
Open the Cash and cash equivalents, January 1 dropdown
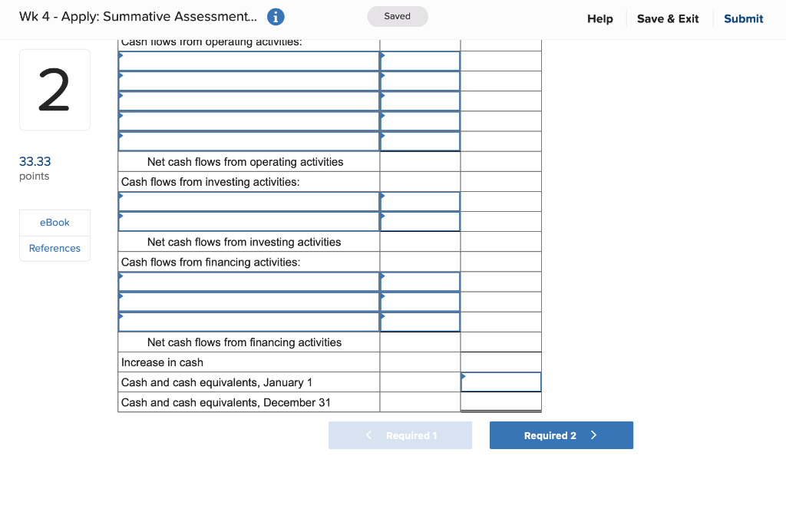click(500, 382)
